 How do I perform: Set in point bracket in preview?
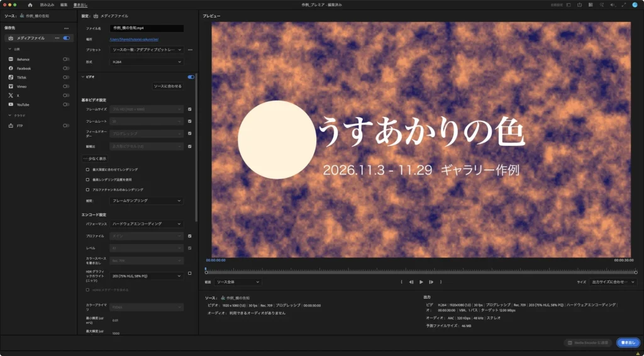[x=402, y=282]
